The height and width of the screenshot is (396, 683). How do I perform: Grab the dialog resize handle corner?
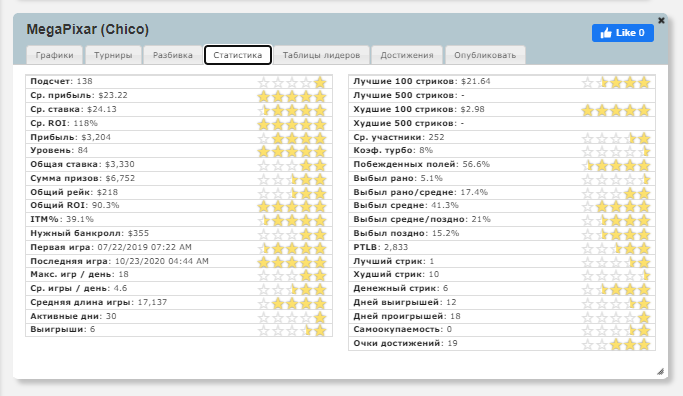coord(660,371)
